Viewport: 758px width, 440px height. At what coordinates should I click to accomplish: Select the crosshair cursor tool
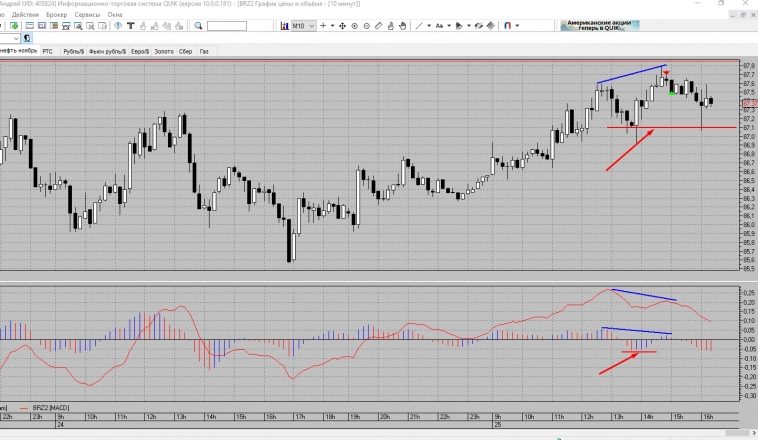(x=323, y=24)
